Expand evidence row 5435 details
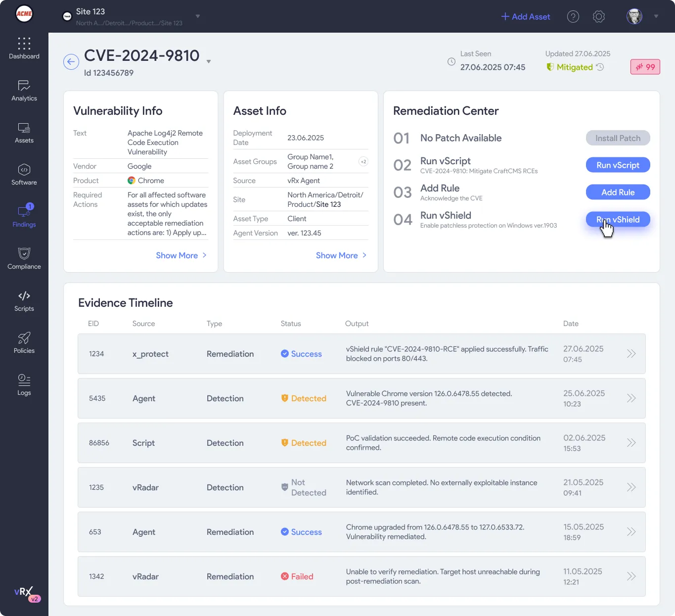 [631, 398]
